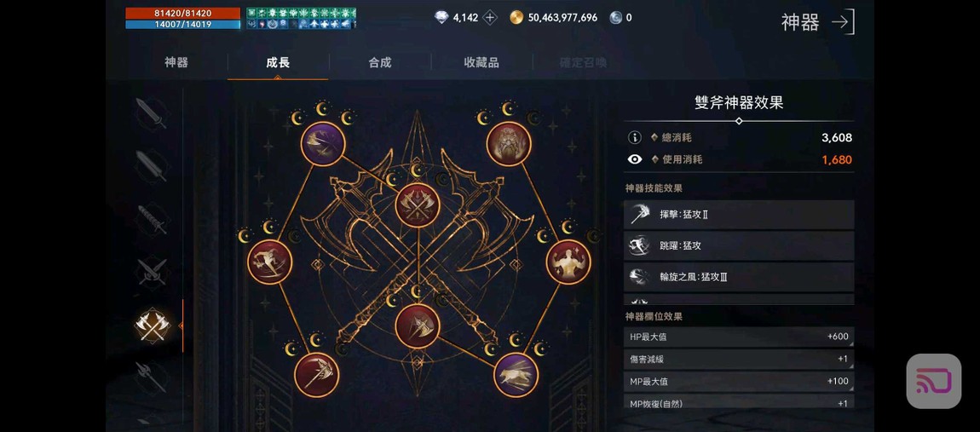Select the crossed swords sidebar icon
Screen dimensions: 980x432
pyautogui.click(x=152, y=272)
